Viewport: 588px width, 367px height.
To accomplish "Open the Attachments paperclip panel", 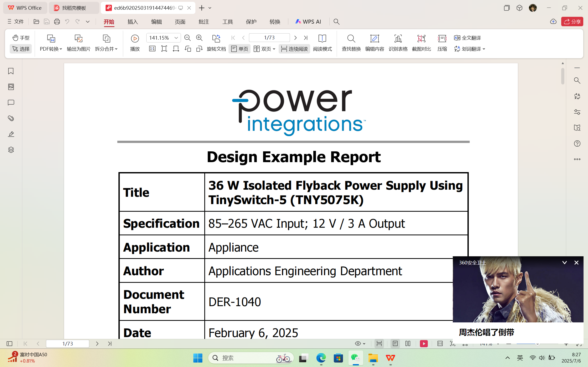I will point(11,118).
